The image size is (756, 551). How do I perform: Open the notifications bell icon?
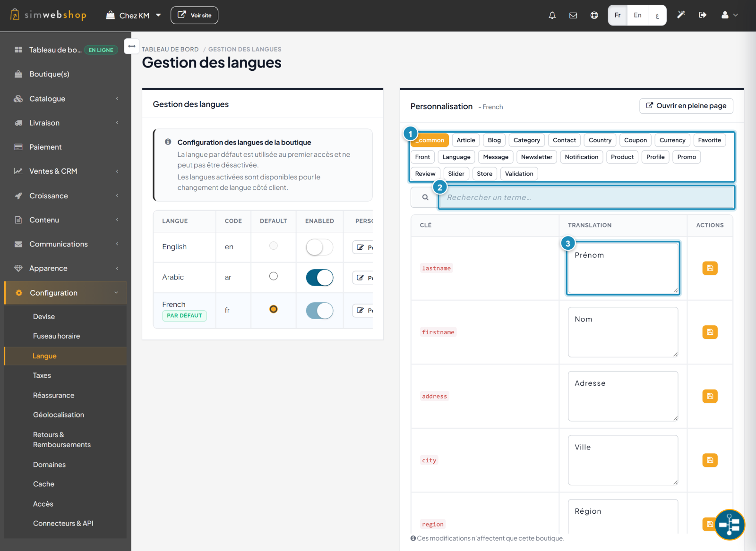(x=552, y=15)
